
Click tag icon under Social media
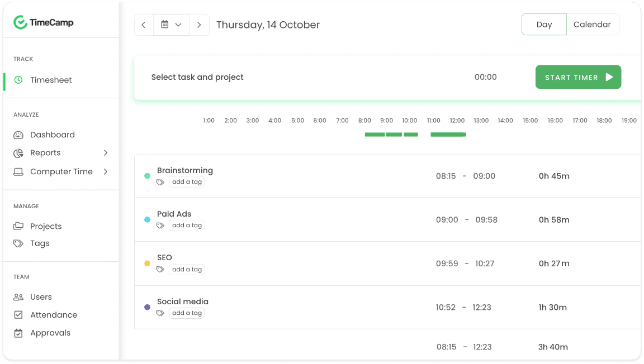[160, 313]
